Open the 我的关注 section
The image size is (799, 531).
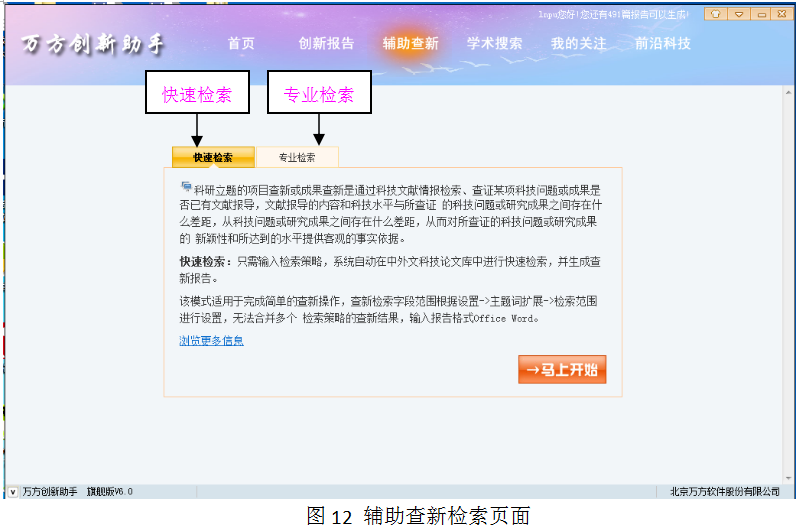(578, 43)
